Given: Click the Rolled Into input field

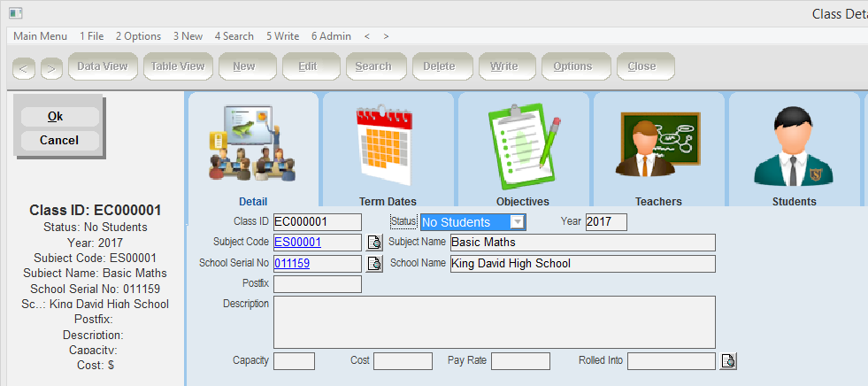Looking at the screenshot, I should [x=672, y=361].
